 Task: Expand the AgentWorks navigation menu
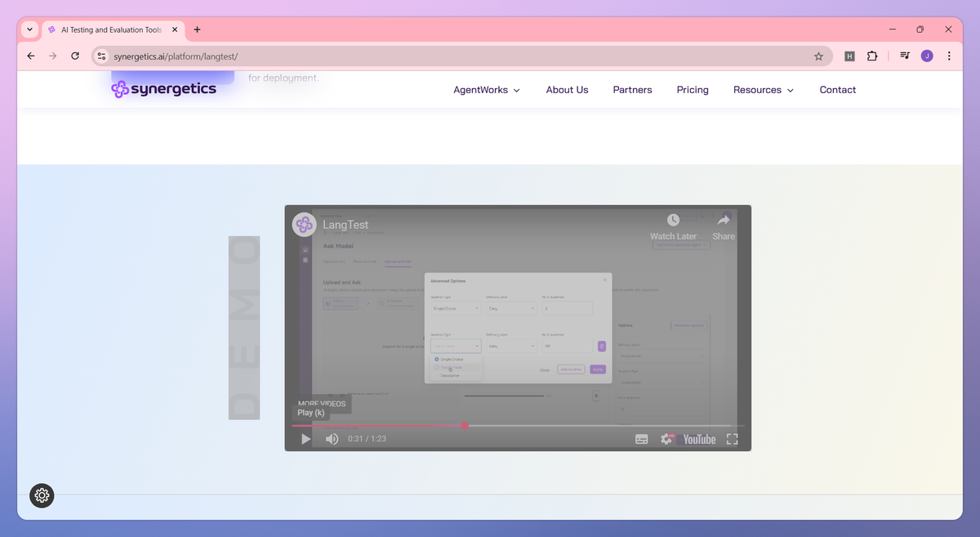[487, 90]
